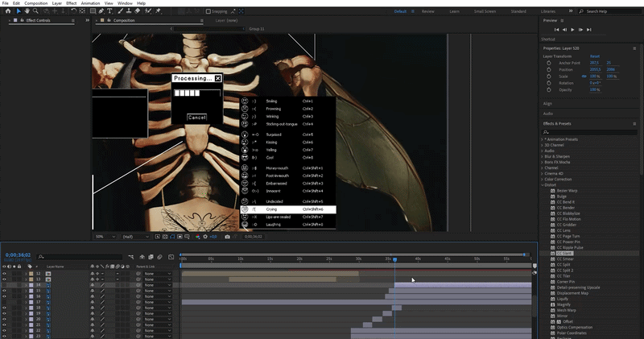Toggle visibility eye of layer 18
The height and width of the screenshot is (339, 644).
point(4,308)
